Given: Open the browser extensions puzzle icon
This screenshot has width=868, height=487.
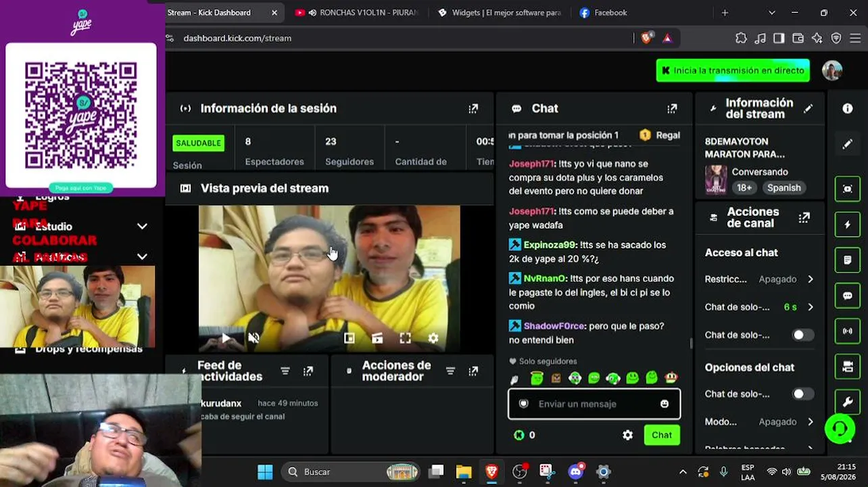Looking at the screenshot, I should (741, 38).
